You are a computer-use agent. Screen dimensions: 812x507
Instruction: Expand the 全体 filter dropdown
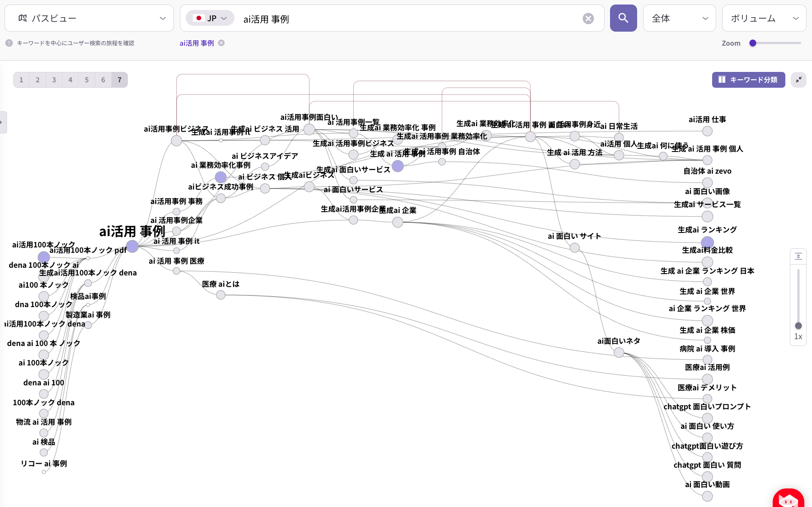point(679,19)
